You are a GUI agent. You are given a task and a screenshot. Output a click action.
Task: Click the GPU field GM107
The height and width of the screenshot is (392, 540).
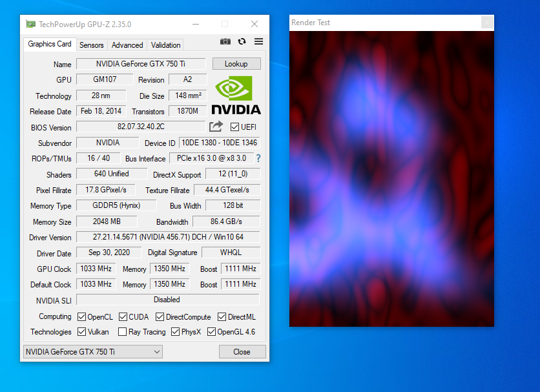point(105,79)
